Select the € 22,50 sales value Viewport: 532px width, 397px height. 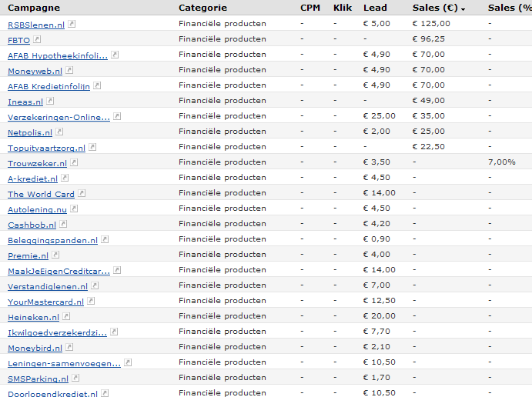pyautogui.click(x=428, y=147)
